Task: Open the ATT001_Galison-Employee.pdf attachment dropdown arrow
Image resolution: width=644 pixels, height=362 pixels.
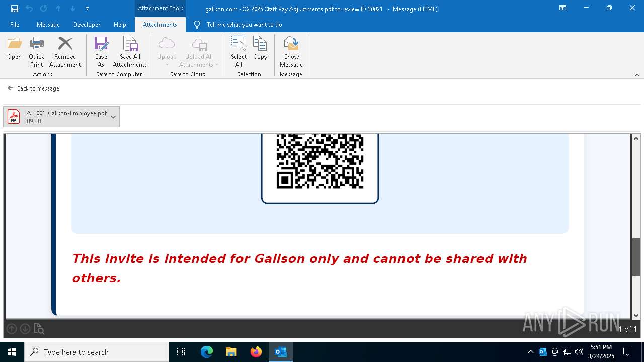Action: (113, 117)
